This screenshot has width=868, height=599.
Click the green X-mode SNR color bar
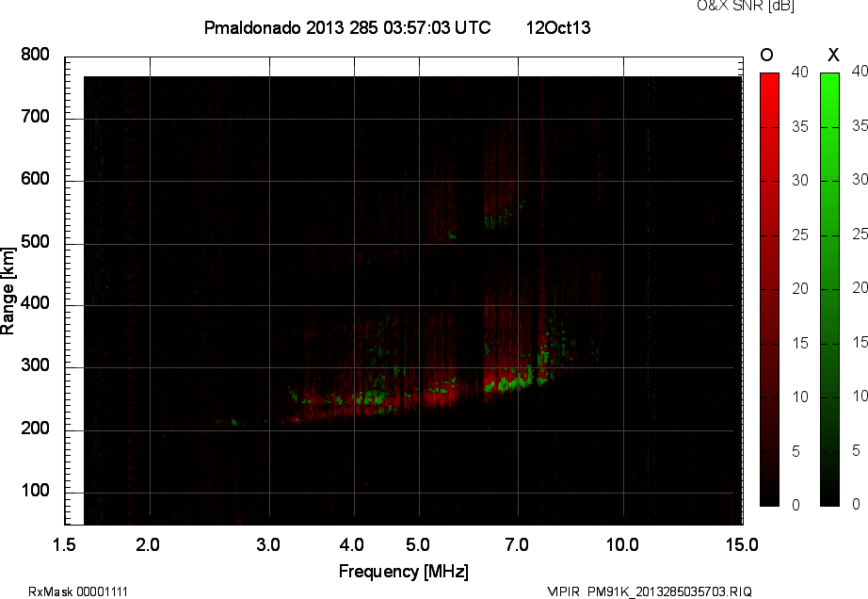pyautogui.click(x=829, y=289)
